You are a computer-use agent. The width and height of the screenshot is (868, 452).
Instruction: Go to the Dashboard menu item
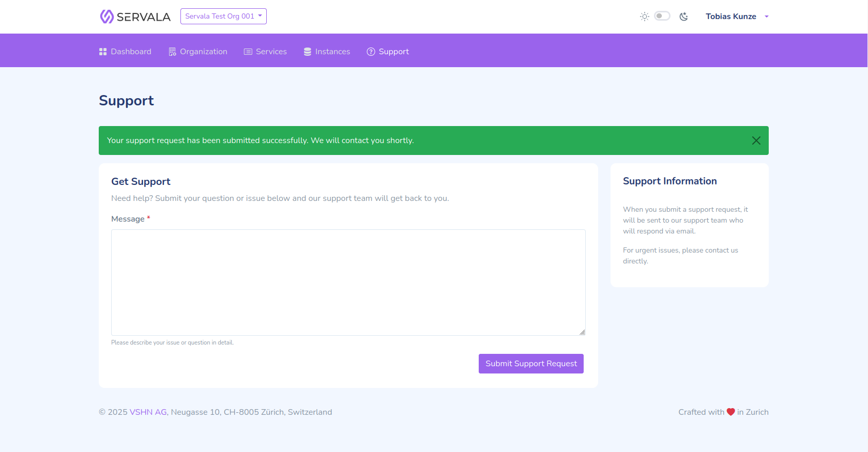point(131,52)
